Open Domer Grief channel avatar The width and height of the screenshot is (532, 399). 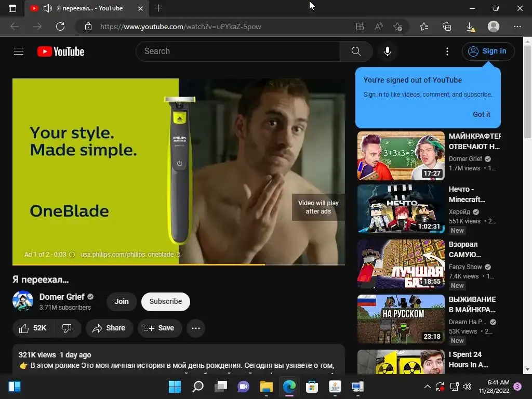tap(23, 301)
